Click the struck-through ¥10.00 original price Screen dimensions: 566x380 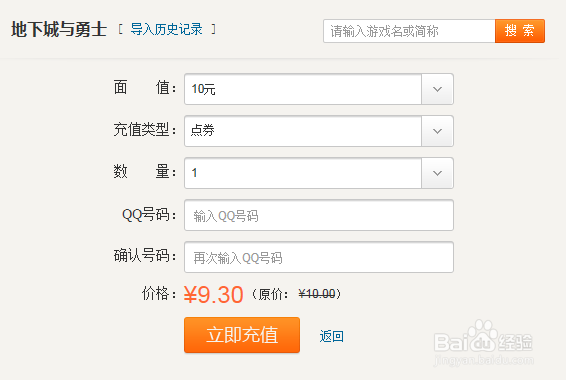pyautogui.click(x=317, y=294)
